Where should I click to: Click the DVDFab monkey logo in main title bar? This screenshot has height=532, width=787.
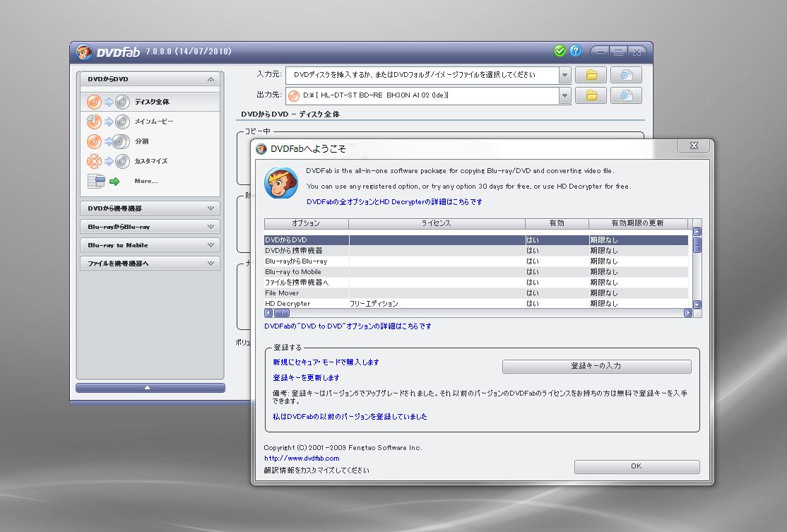(x=84, y=52)
